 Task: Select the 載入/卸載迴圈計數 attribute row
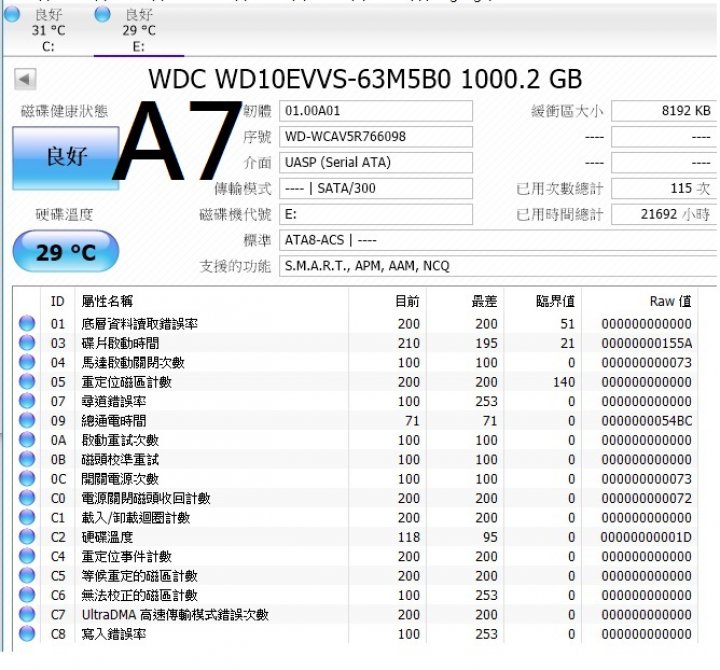pos(355,518)
